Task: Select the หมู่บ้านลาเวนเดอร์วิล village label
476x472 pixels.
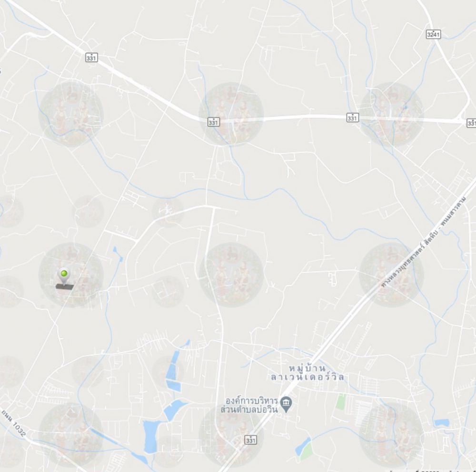Action: 307,373
